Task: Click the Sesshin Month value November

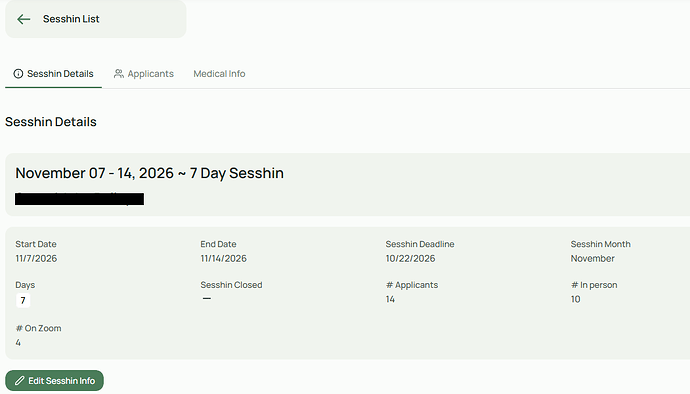Action: (592, 258)
